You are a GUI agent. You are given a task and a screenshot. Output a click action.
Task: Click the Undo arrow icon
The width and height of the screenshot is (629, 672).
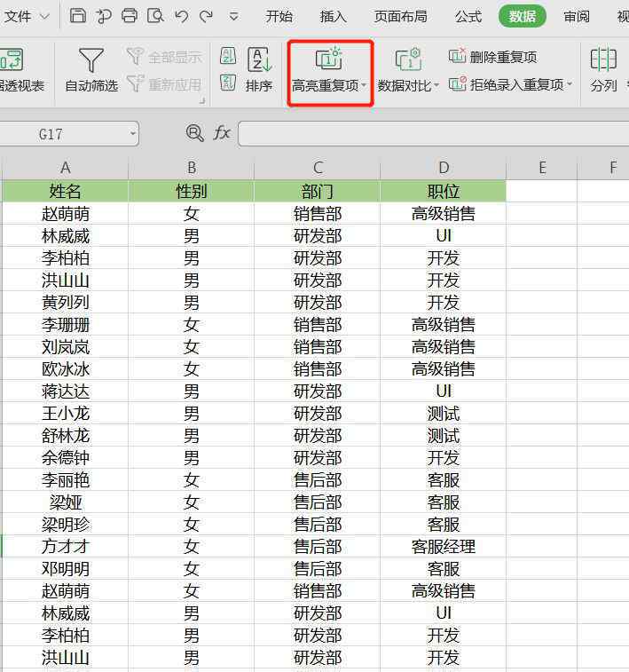[x=181, y=17]
